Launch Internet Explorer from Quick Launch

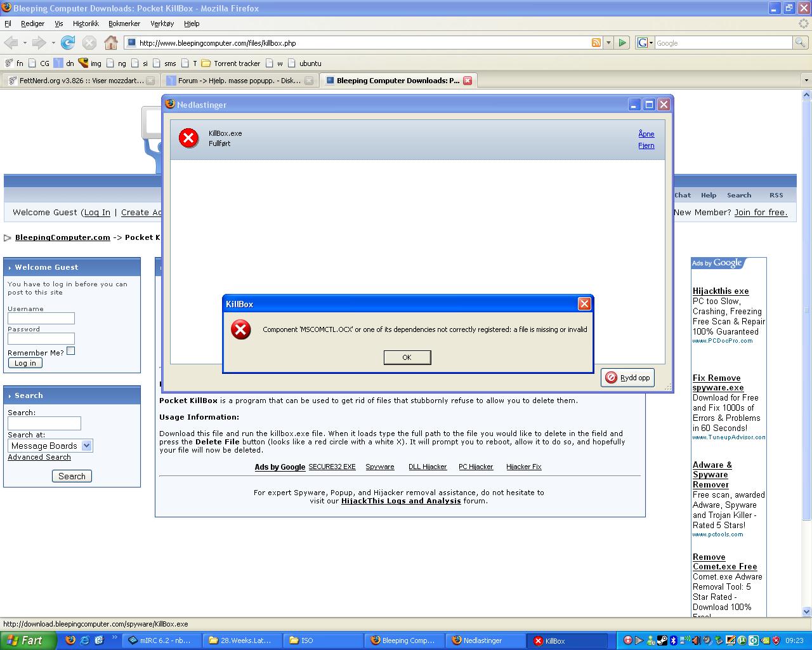84,640
